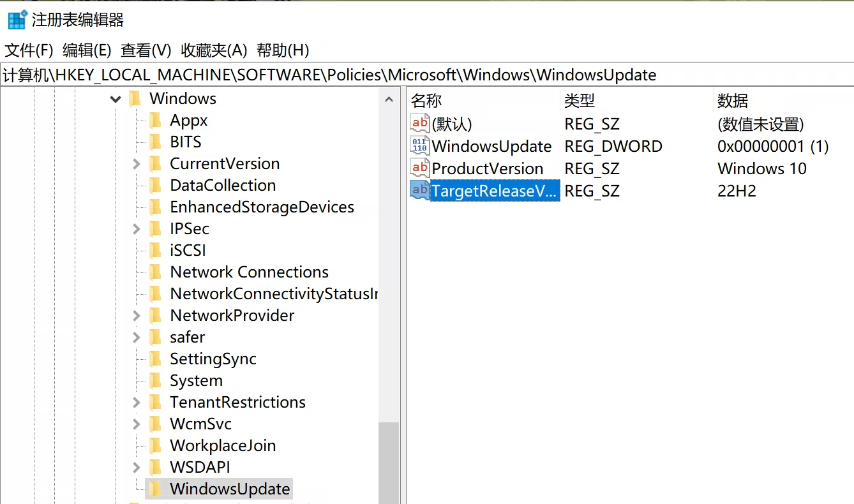Expand the safer key

pyautogui.click(x=136, y=337)
